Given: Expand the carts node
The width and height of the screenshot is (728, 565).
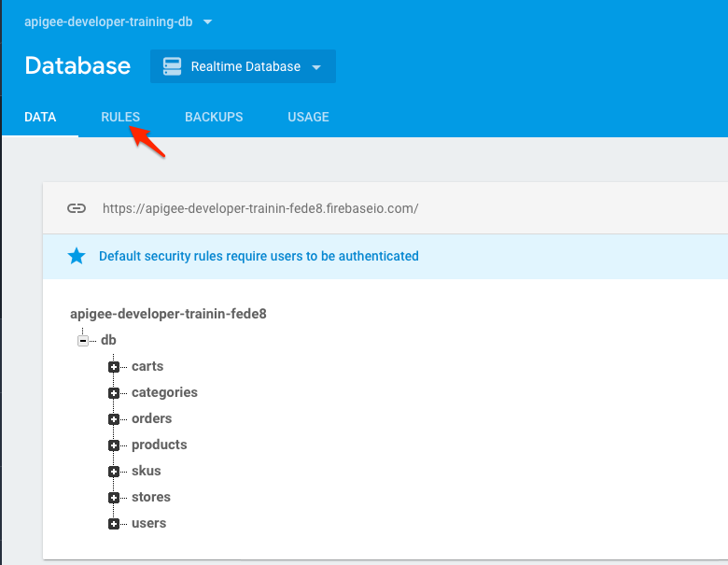Looking at the screenshot, I should [114, 367].
